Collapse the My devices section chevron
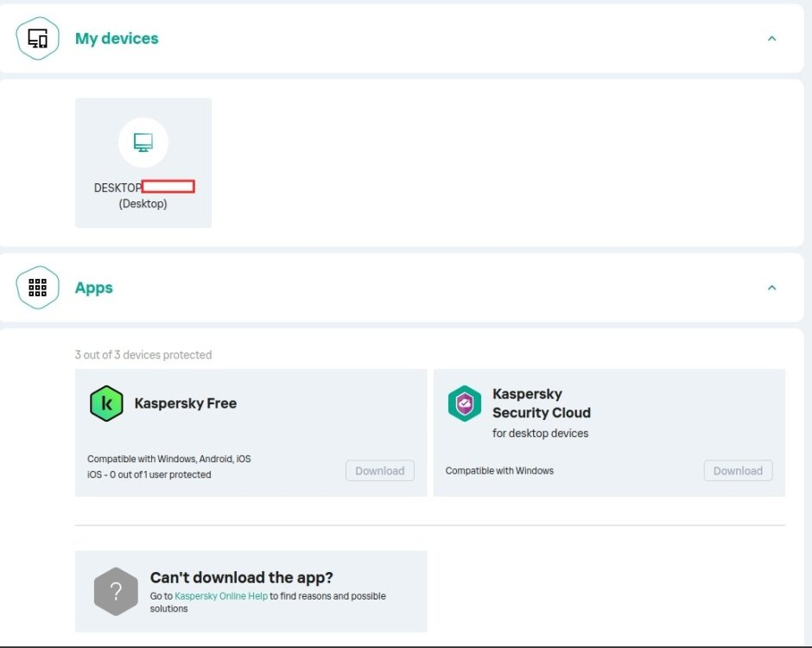 pos(771,38)
